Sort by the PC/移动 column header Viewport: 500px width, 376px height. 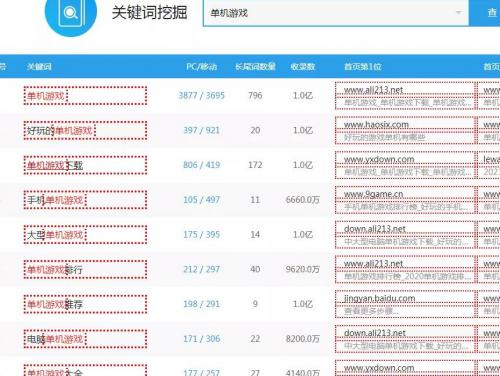point(201,67)
